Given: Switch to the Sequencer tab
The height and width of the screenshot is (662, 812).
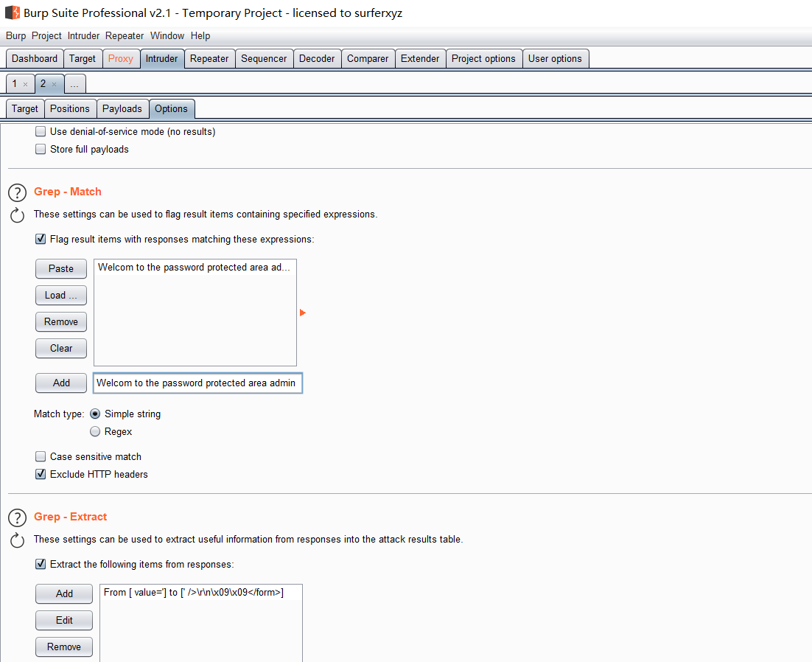Looking at the screenshot, I should pyautogui.click(x=264, y=58).
